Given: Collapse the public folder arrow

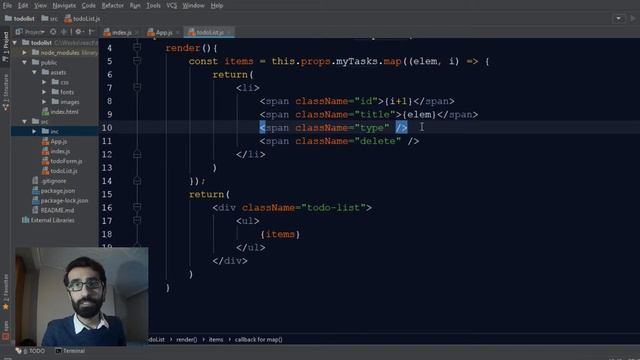Looking at the screenshot, I should coord(24,62).
